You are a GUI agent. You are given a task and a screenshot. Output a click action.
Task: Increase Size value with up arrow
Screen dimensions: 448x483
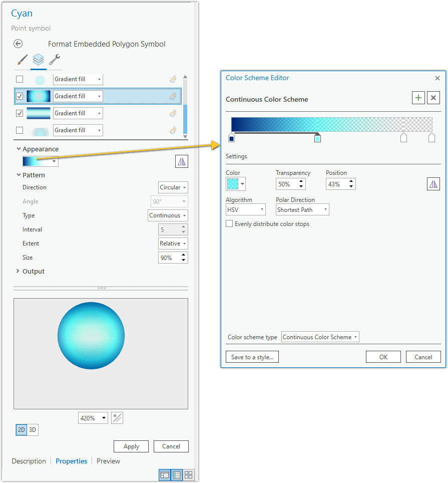click(x=183, y=255)
